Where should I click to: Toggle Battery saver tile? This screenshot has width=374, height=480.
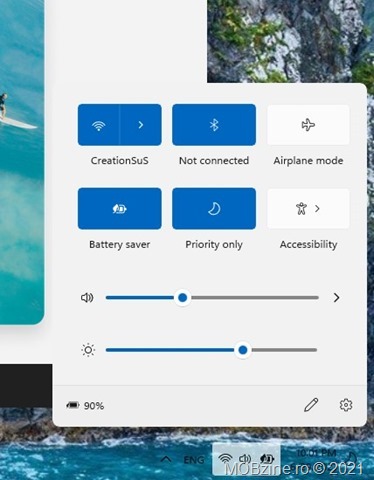(120, 209)
